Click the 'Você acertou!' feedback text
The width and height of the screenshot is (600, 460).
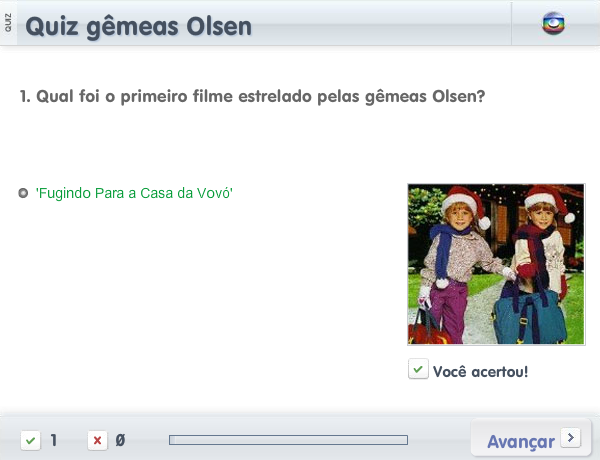point(480,372)
